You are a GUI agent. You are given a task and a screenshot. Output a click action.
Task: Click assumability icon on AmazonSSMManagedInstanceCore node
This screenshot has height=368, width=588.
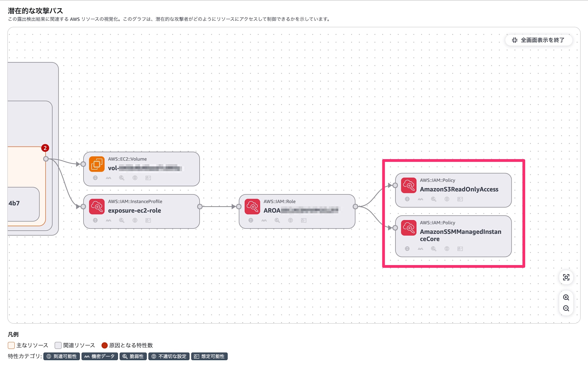coord(460,249)
